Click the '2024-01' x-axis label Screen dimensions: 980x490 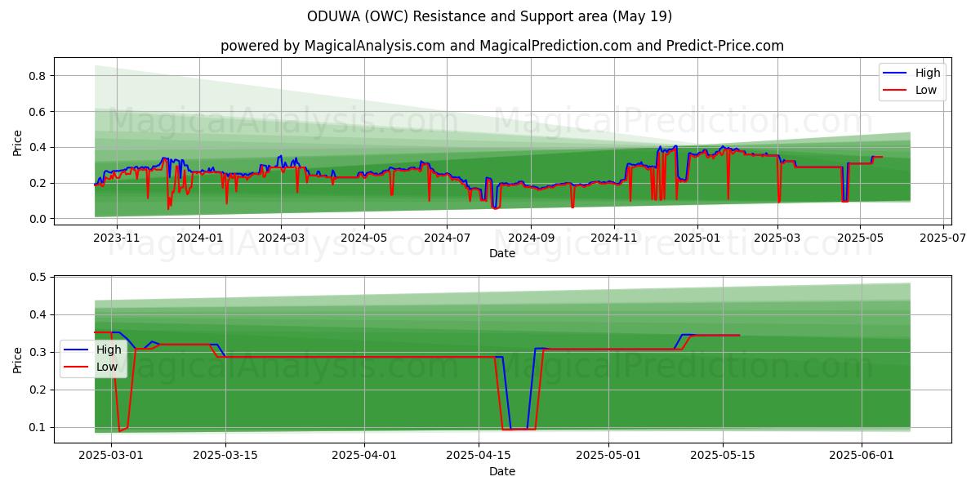tap(199, 237)
